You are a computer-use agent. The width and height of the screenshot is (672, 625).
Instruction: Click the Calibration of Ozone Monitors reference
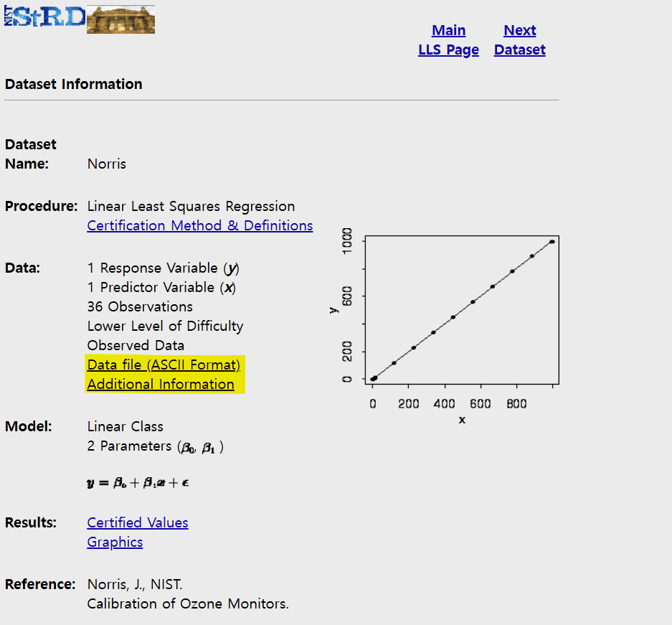[x=188, y=603]
